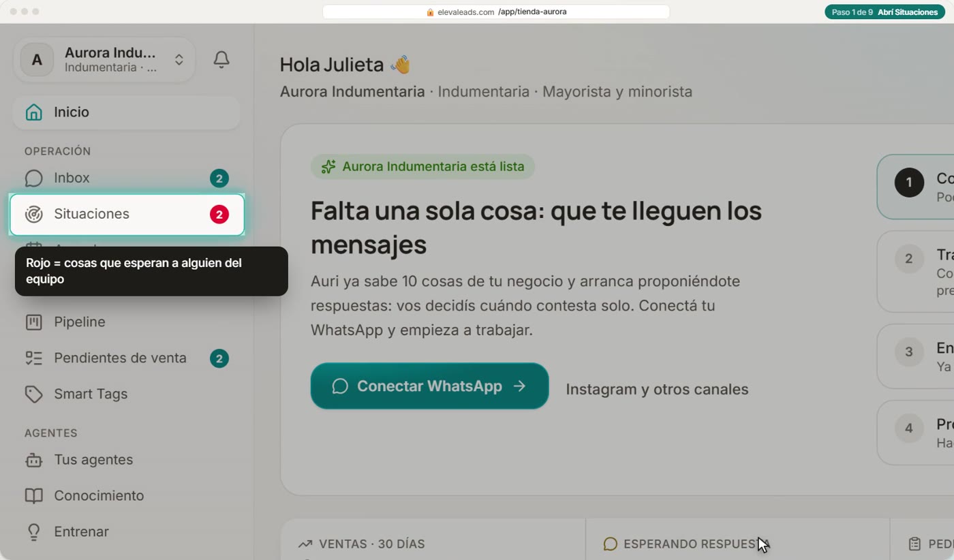Click the radar icon for Situaciones

[33, 214]
